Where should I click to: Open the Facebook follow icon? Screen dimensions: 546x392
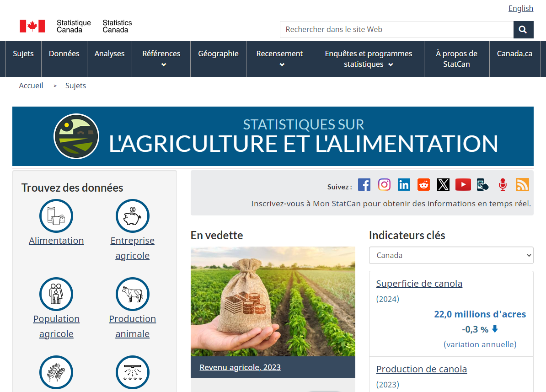pyautogui.click(x=364, y=184)
